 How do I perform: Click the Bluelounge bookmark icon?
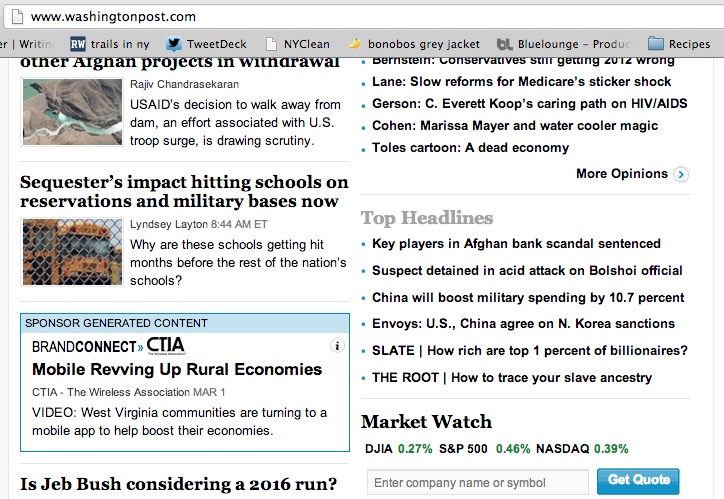[505, 44]
